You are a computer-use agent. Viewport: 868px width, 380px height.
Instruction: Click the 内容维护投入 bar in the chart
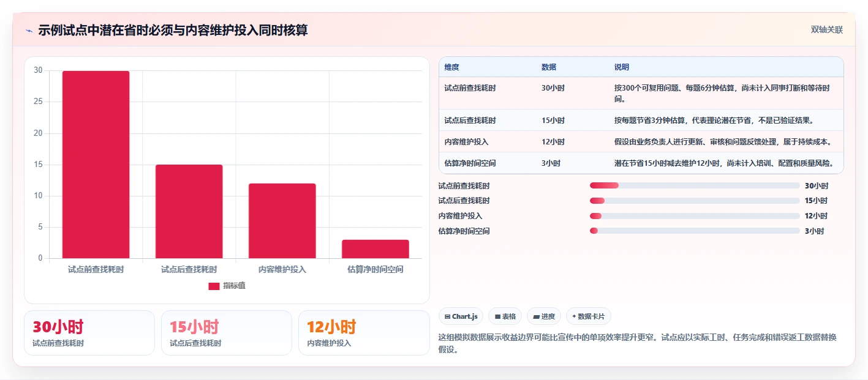pos(282,221)
